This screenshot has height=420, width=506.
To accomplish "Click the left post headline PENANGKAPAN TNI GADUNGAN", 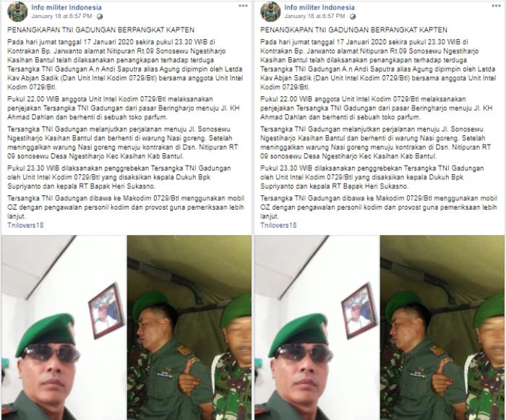I will 100,30.
